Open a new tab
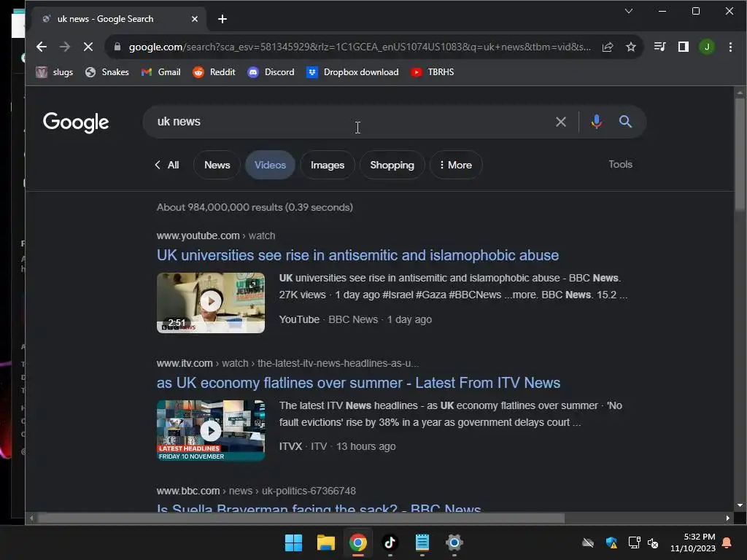This screenshot has width=747, height=560. [x=222, y=19]
